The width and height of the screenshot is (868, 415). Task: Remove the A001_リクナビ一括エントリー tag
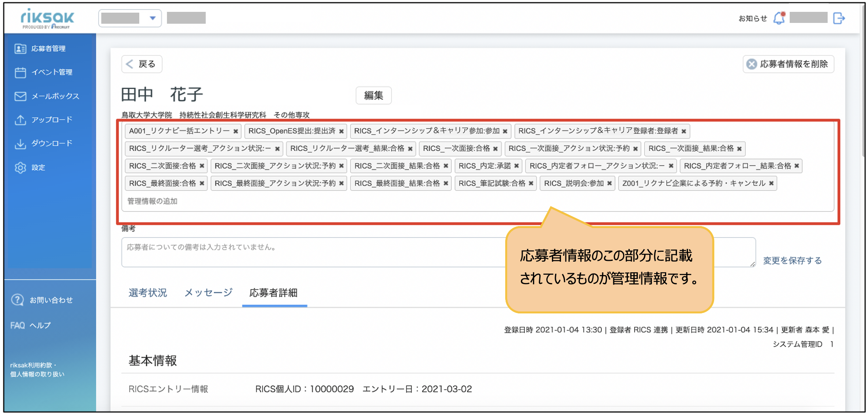click(x=235, y=131)
